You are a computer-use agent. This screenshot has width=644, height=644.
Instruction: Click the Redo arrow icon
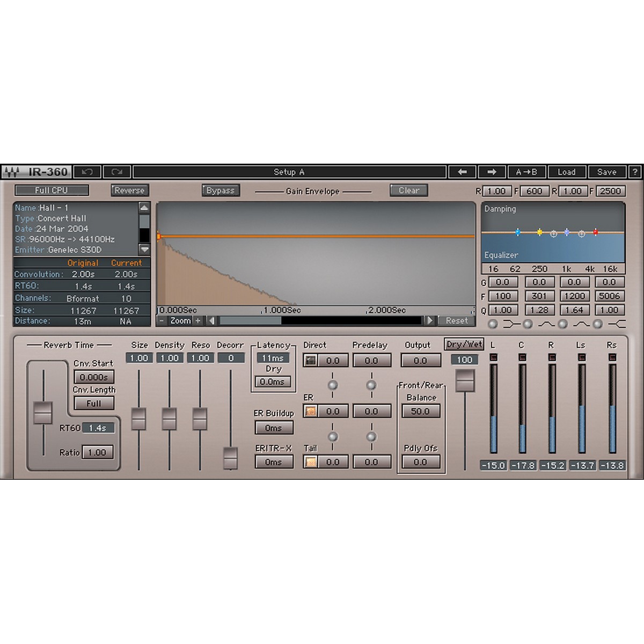tap(117, 172)
